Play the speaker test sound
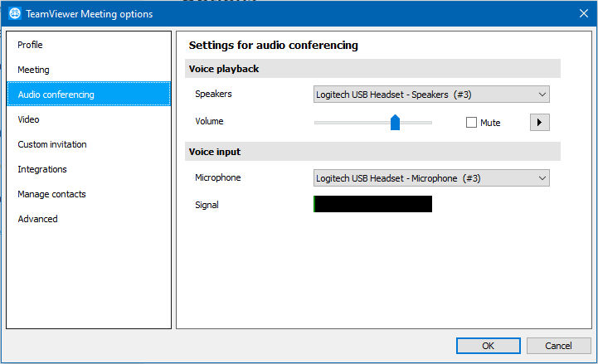This screenshot has height=364, width=598. (540, 123)
